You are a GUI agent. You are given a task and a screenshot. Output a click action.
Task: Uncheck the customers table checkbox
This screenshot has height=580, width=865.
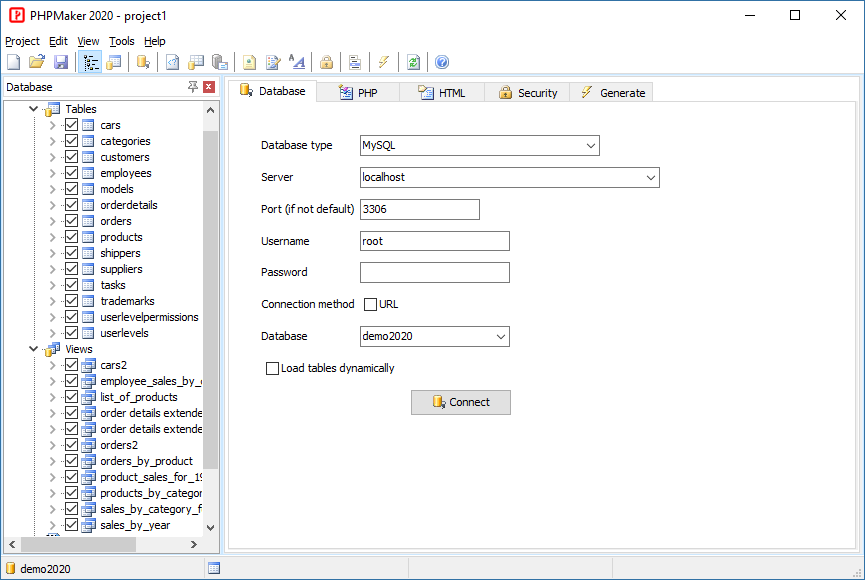pos(71,157)
